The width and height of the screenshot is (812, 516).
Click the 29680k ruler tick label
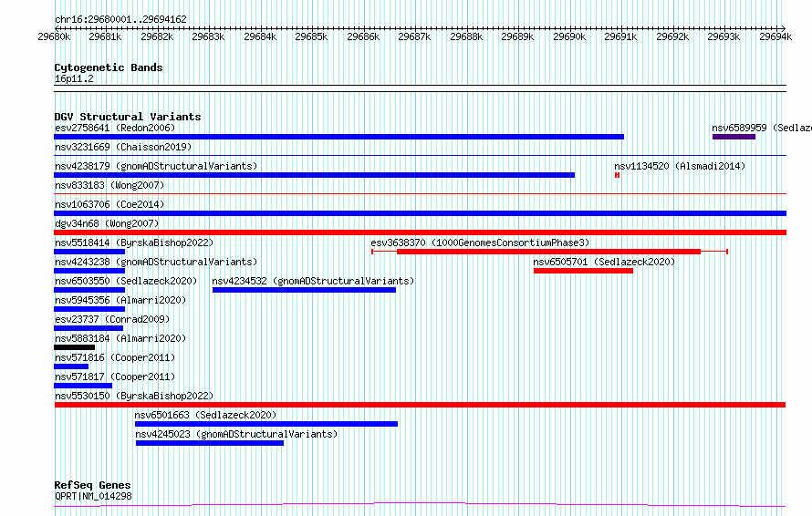pyautogui.click(x=54, y=36)
